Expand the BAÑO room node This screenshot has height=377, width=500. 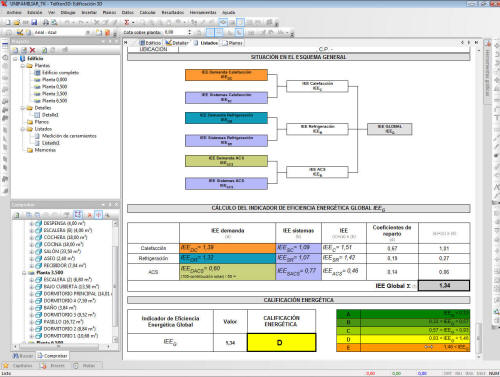tap(32, 308)
